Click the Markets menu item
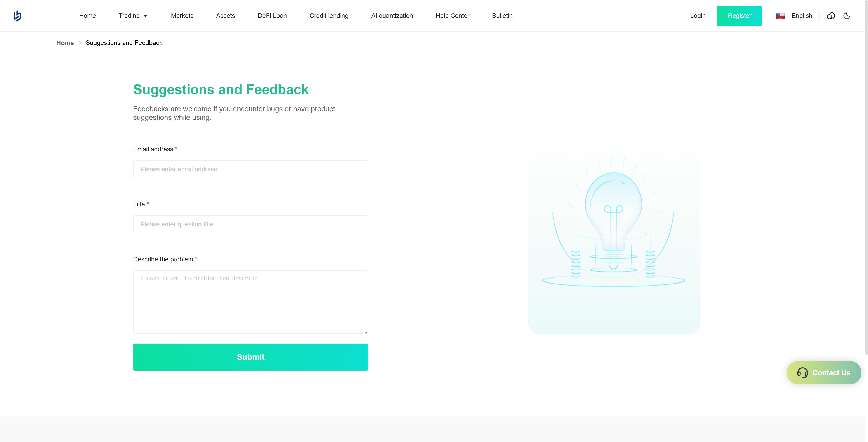 [x=182, y=15]
